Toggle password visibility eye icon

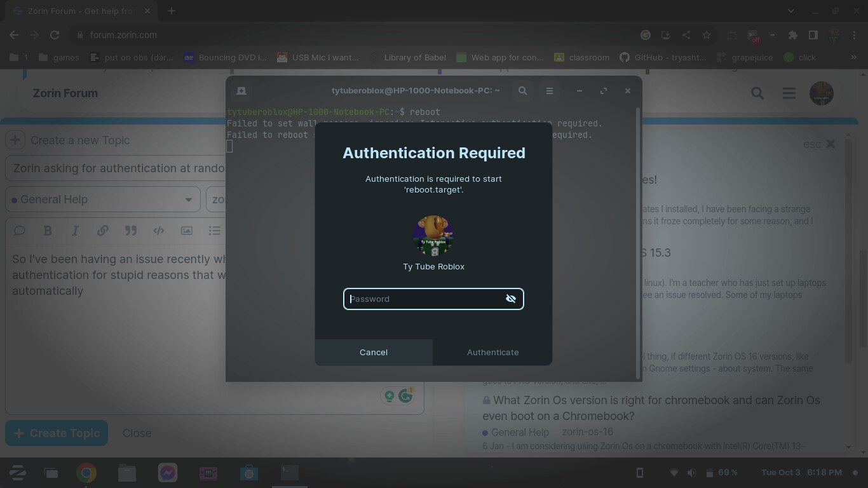[510, 299]
